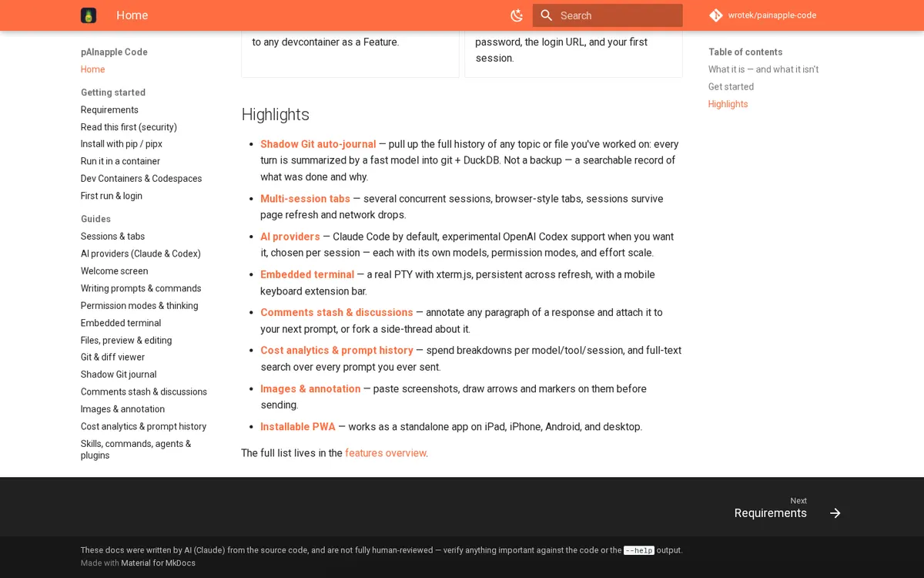Viewport: 924px width, 578px height.
Task: Click the pAInapple logo icon in header
Action: pos(89,15)
